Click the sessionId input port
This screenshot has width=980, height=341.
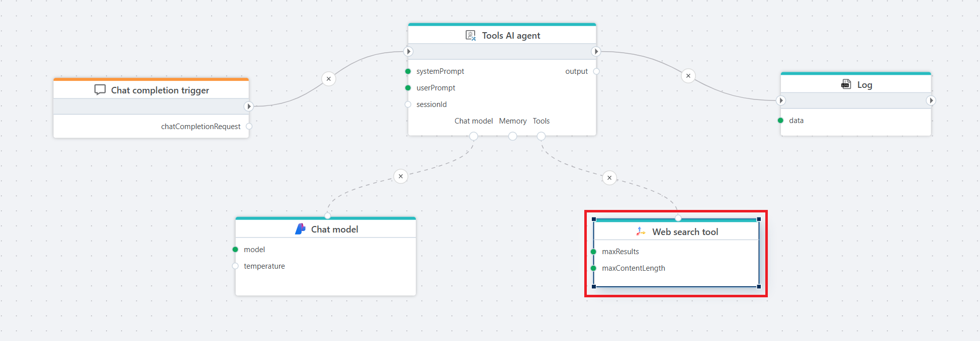(x=408, y=104)
